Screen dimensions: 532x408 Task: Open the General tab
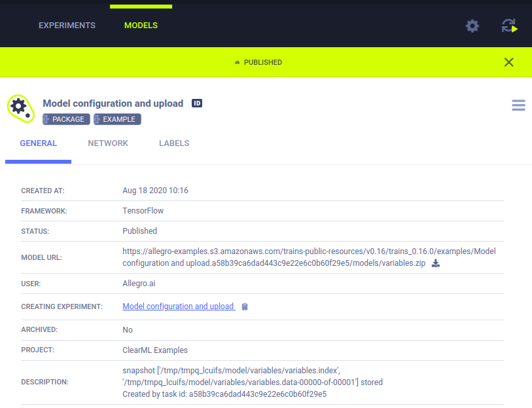[38, 143]
